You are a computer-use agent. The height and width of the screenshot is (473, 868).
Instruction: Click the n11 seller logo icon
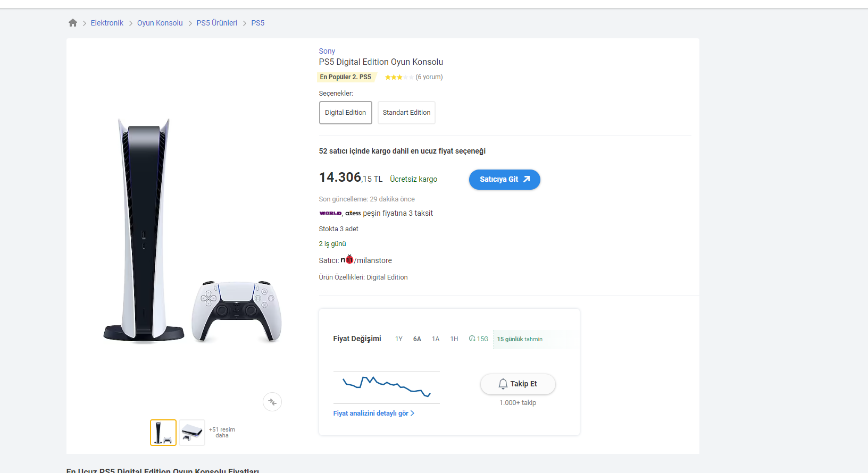coord(347,259)
